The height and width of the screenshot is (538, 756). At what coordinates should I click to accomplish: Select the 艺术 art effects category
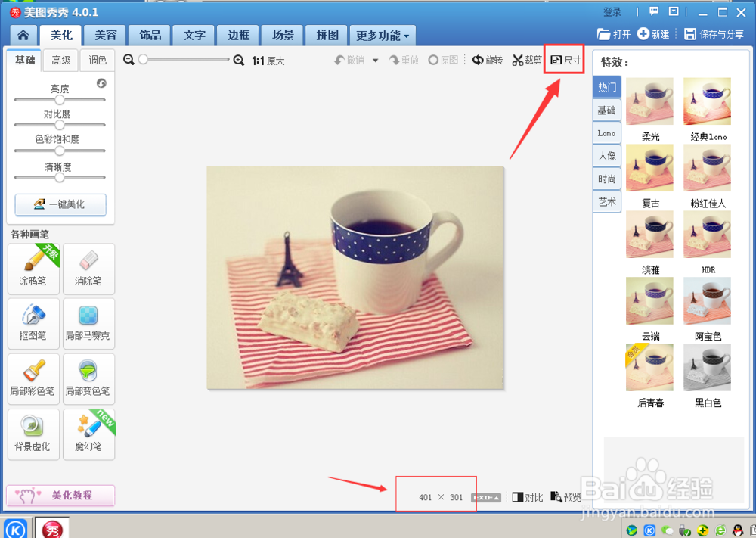pyautogui.click(x=606, y=202)
